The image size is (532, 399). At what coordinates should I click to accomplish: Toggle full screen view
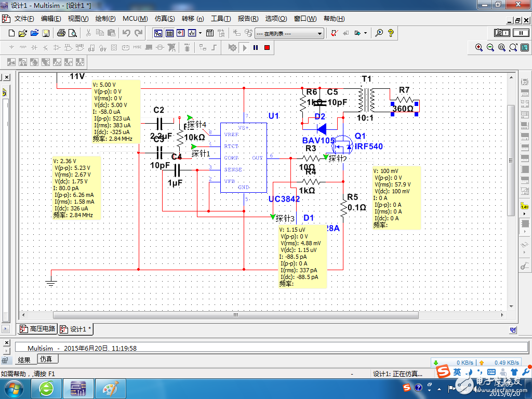pyautogui.click(x=525, y=47)
